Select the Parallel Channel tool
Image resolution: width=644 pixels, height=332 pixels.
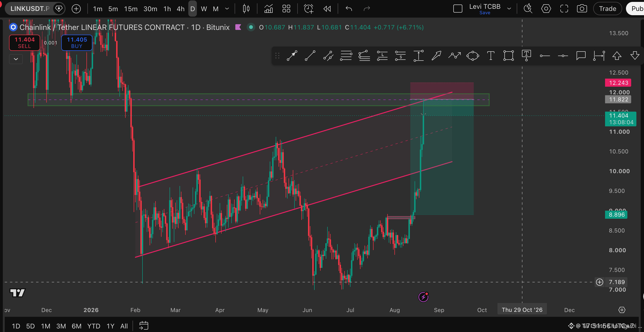click(328, 56)
